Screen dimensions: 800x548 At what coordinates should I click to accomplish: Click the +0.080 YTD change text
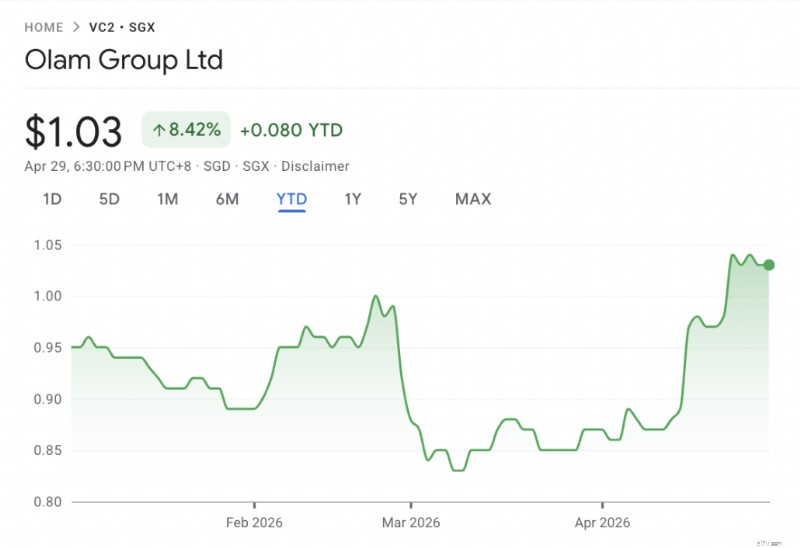pos(291,130)
